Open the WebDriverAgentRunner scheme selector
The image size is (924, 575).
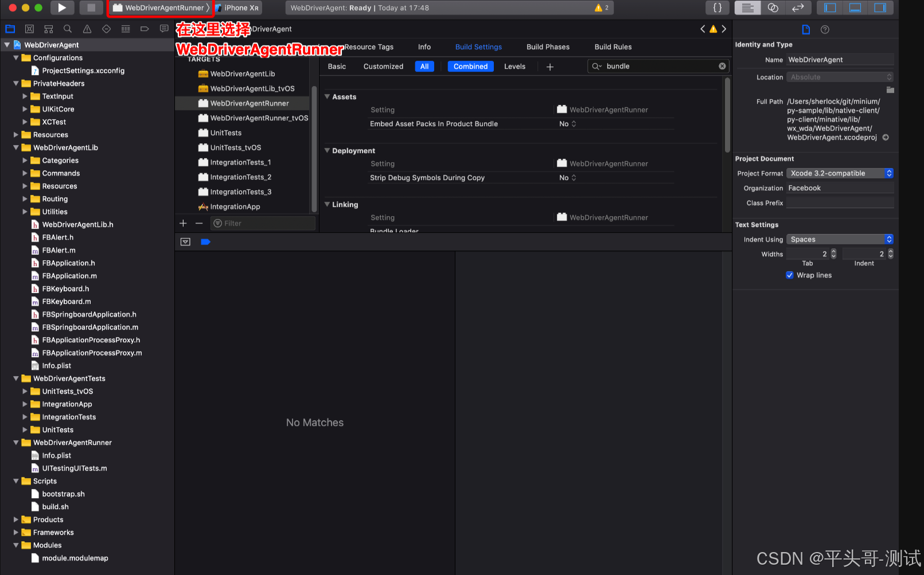tap(161, 8)
